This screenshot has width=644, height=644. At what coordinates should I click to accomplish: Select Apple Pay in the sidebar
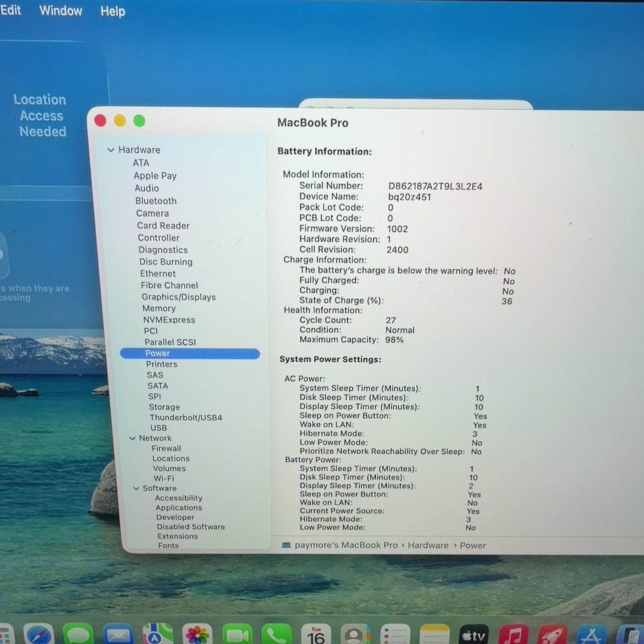[x=155, y=176]
